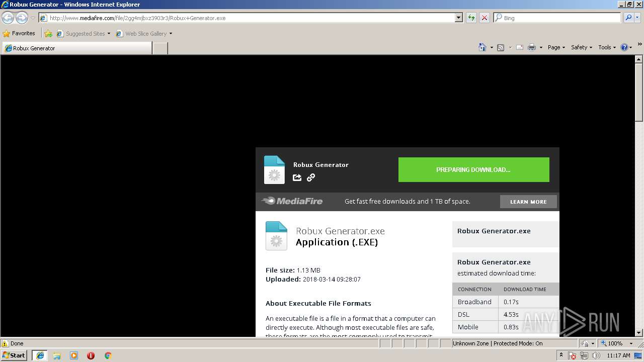The image size is (644, 362).
Task: Click the MediaFire copy link chain icon
Action: click(311, 177)
